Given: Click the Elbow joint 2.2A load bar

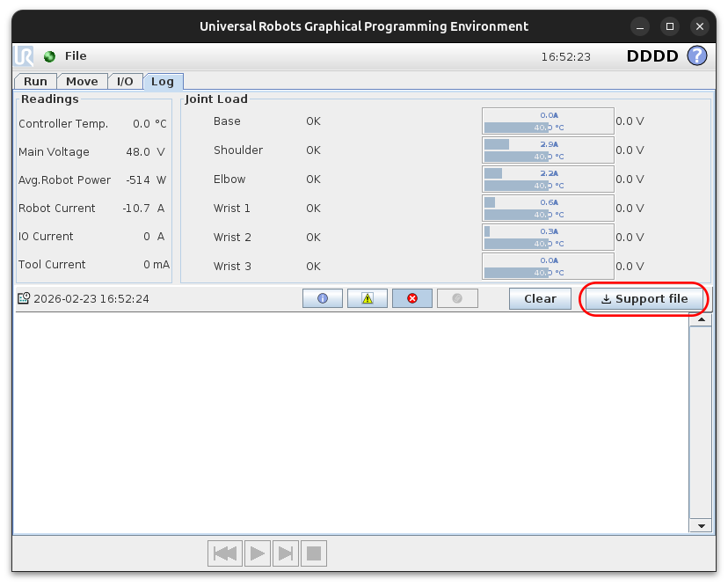Looking at the screenshot, I should click(x=548, y=179).
